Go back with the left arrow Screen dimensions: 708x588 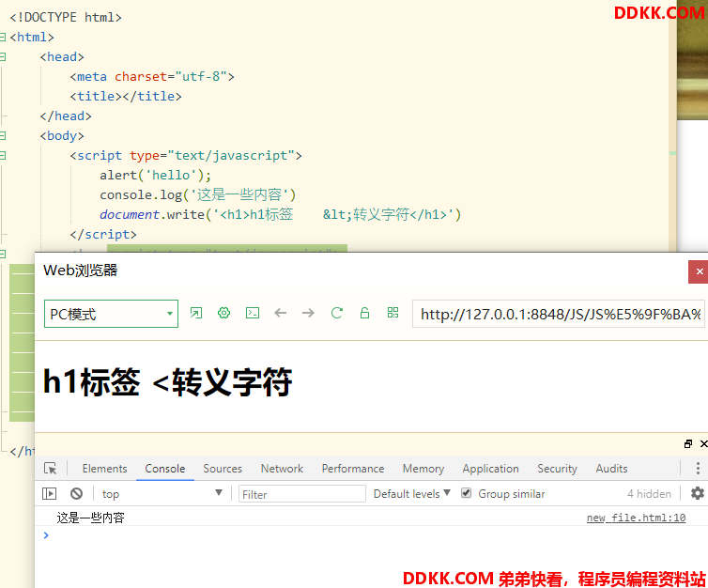click(x=281, y=313)
